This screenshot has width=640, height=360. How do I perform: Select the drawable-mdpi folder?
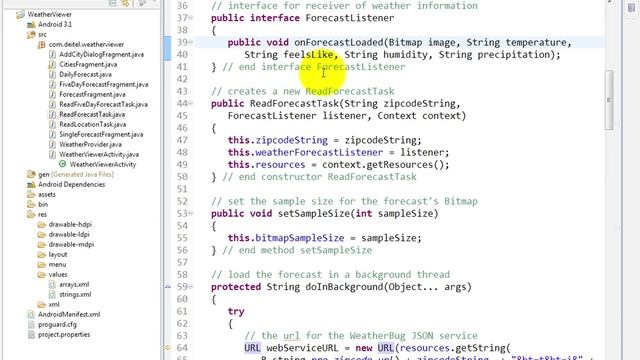point(71,244)
